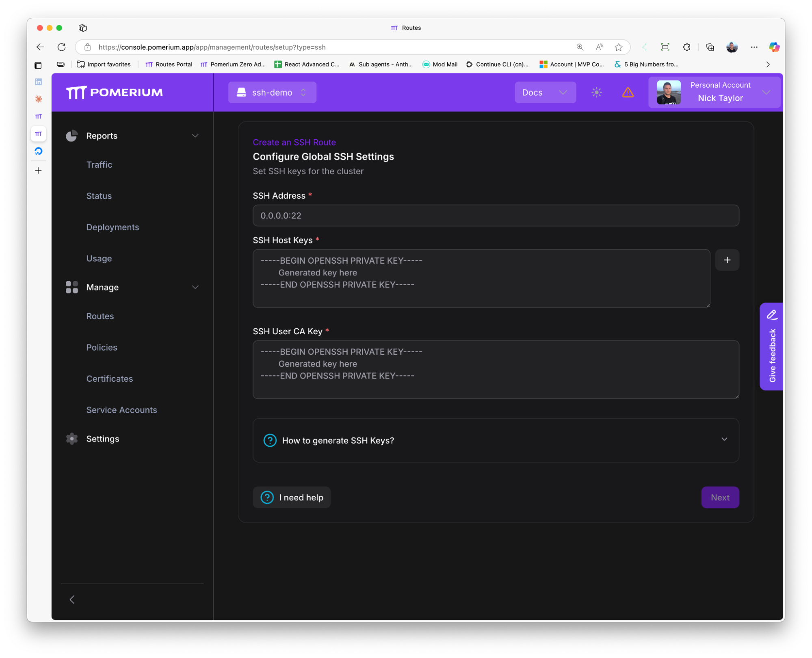Toggle the theme with the sun icon
812x658 pixels.
tap(596, 92)
